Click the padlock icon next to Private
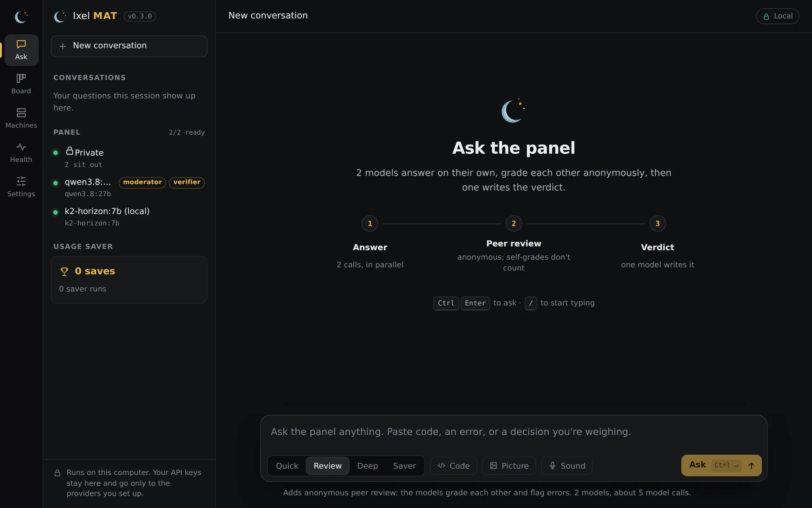Viewport: 812px width, 508px height. (69, 151)
